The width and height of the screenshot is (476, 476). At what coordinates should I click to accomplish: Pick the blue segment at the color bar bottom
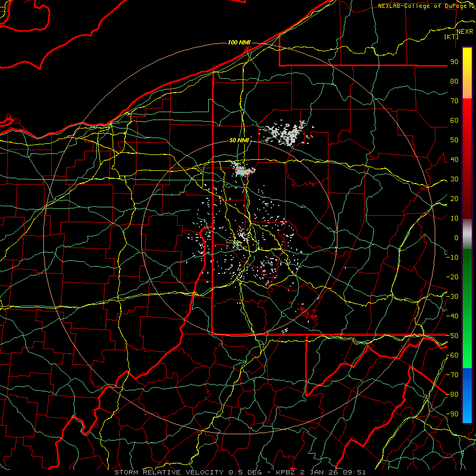(x=467, y=396)
